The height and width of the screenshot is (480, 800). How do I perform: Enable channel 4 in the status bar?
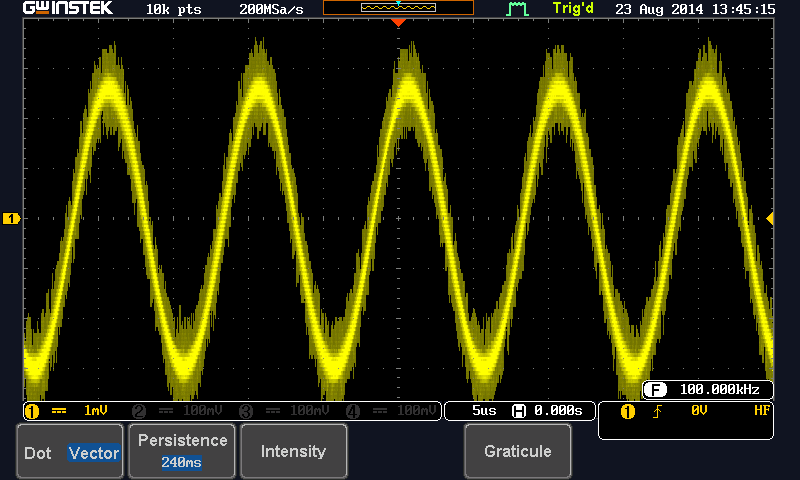click(x=392, y=411)
